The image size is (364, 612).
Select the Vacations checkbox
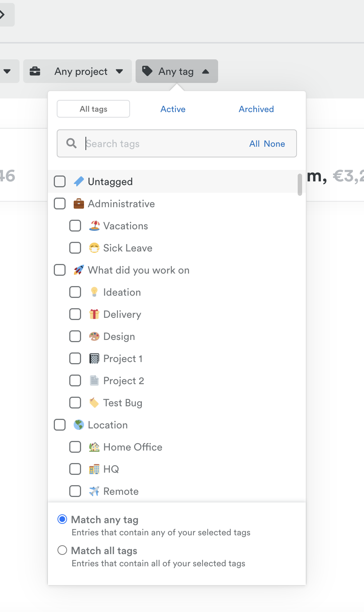75,226
